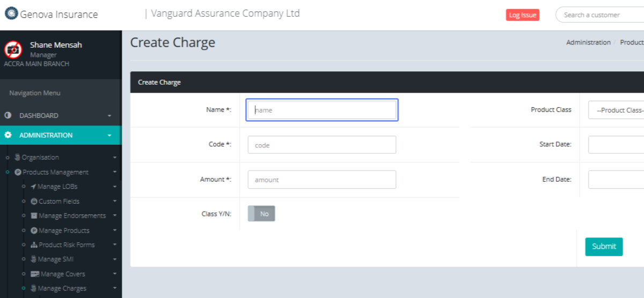The image size is (644, 298).
Task: Collapse the Products Management section
Action: pyautogui.click(x=115, y=172)
